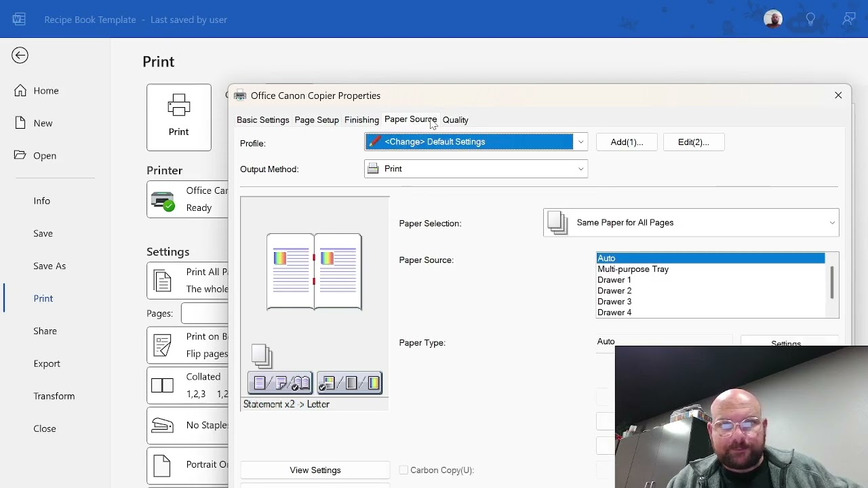Select Drawer 3 in Paper Source list
This screenshot has width=868, height=488.
coord(710,302)
